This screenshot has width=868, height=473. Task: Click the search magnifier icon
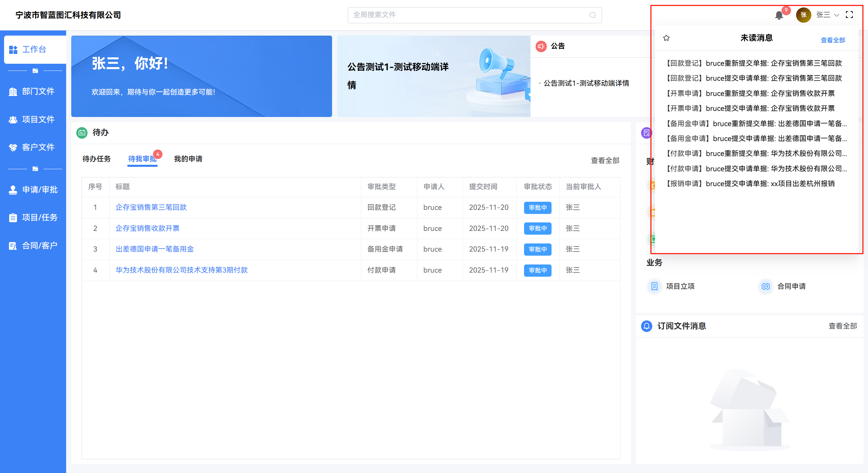click(x=593, y=15)
